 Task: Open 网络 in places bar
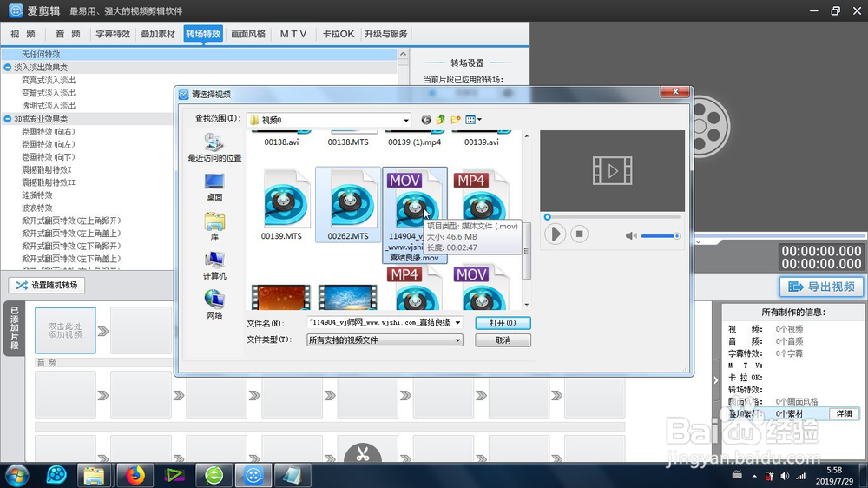pos(214,305)
